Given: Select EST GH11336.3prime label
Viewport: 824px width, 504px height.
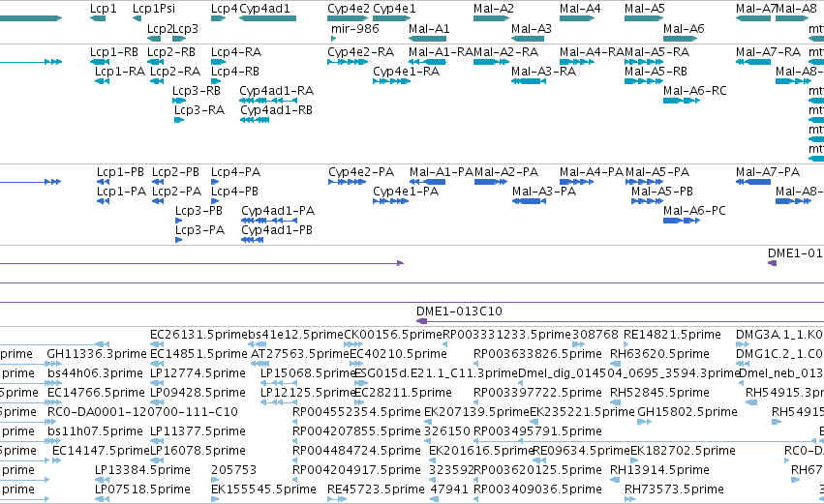Looking at the screenshot, I should click(x=97, y=354).
